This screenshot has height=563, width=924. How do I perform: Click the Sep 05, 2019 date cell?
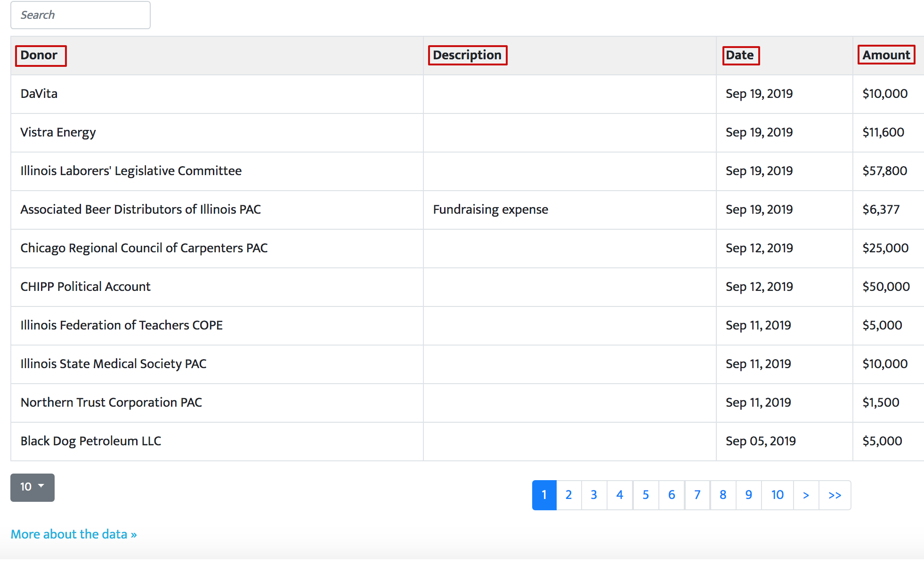tap(785, 442)
